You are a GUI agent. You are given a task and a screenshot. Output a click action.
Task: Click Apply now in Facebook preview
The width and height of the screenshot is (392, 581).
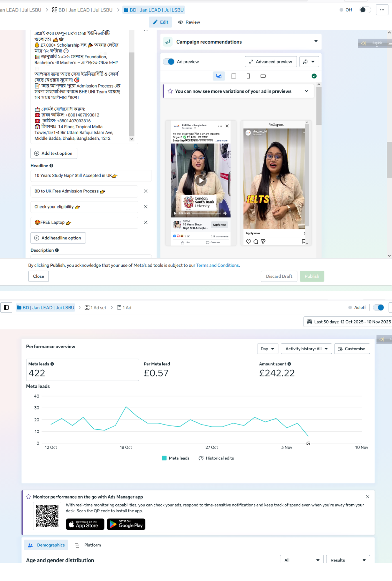point(220,225)
